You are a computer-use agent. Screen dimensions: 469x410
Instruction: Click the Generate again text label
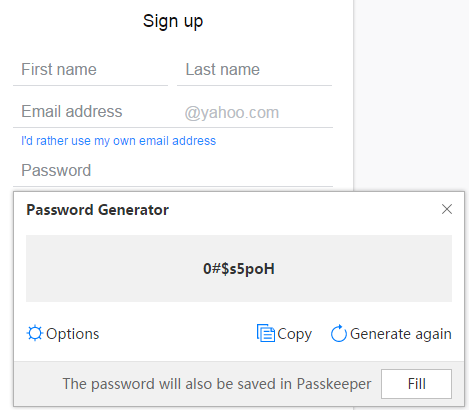pos(401,334)
